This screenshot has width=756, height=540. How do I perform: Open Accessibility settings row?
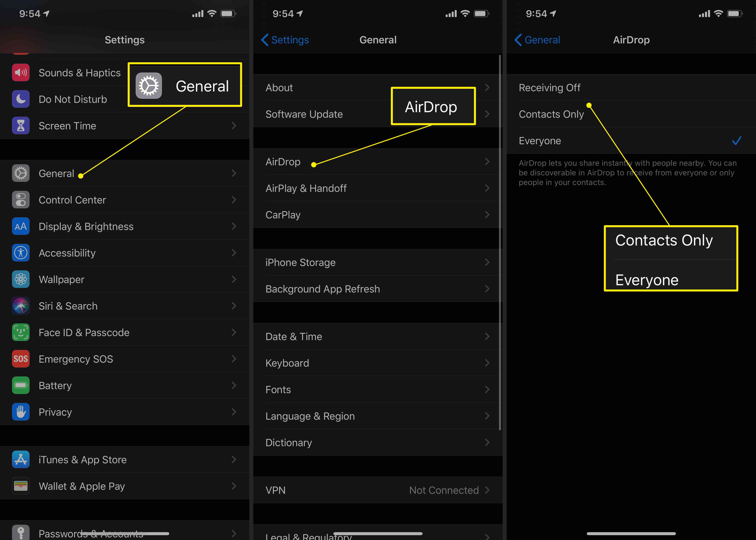pos(125,253)
